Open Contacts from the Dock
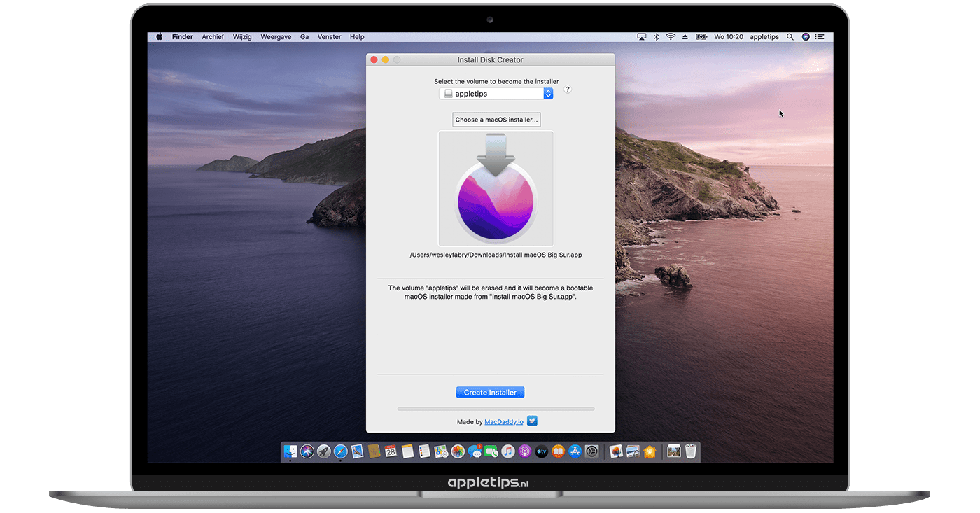The image size is (980, 513). click(x=374, y=451)
